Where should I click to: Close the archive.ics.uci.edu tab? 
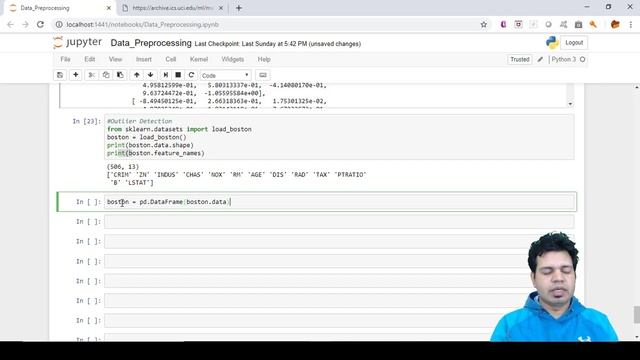[x=221, y=8]
